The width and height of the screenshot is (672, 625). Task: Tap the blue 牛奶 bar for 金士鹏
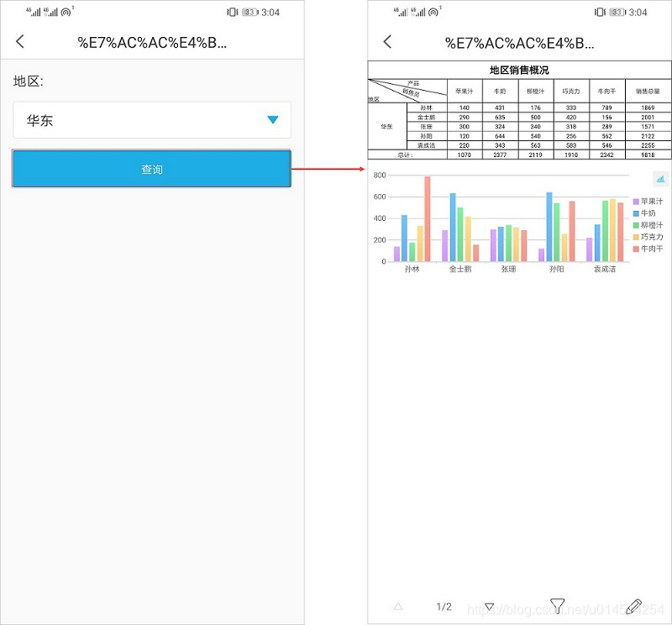453,227
